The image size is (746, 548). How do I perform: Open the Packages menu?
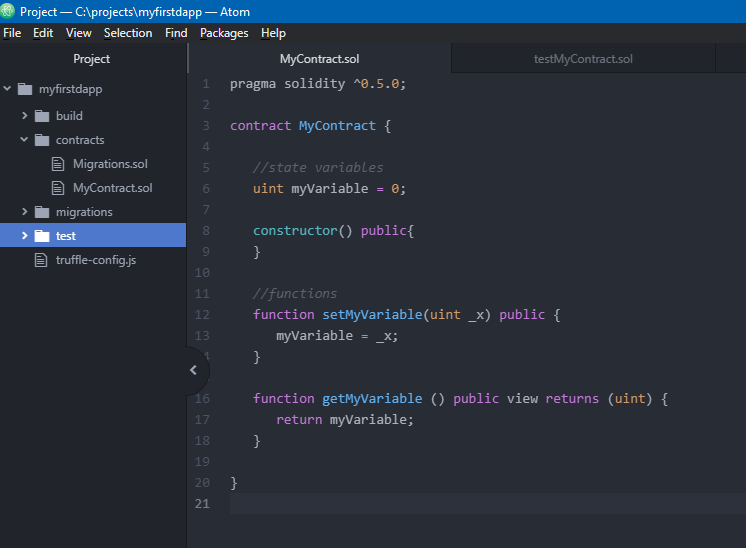click(224, 33)
